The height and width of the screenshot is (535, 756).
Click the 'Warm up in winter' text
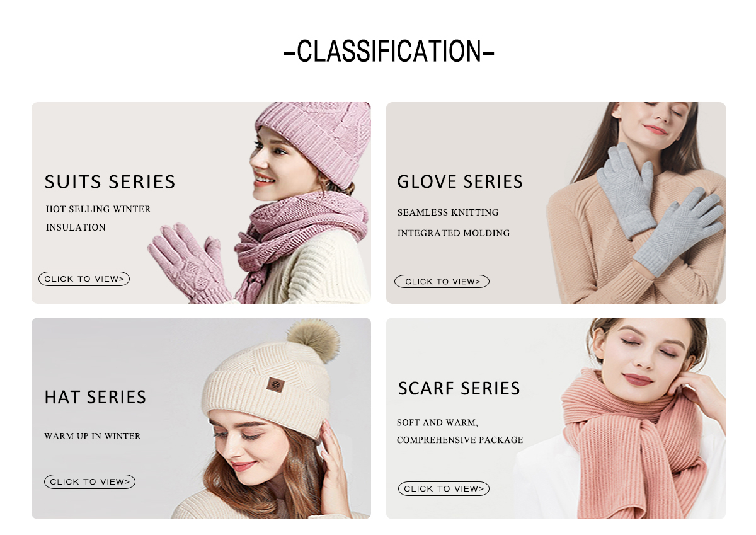pyautogui.click(x=93, y=436)
